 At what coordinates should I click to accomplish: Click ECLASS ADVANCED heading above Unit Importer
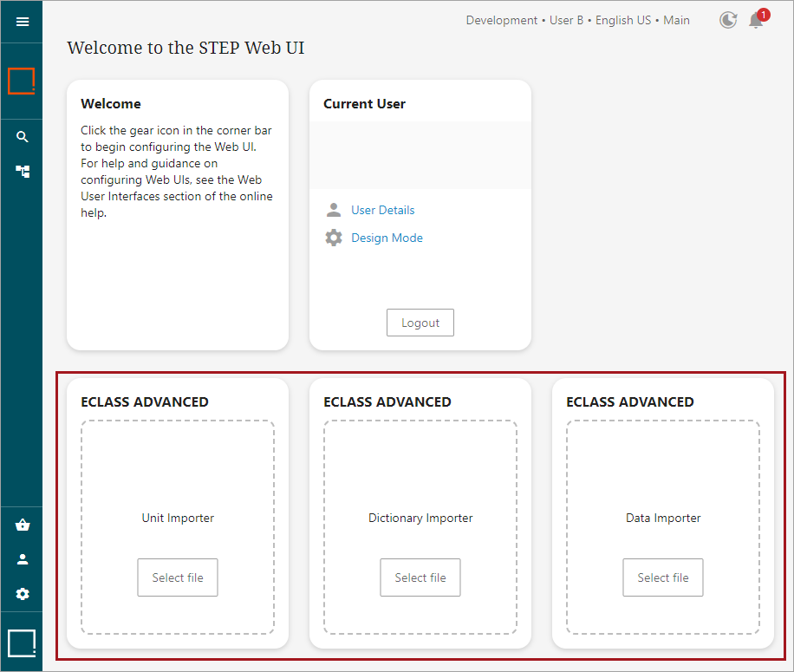[145, 402]
